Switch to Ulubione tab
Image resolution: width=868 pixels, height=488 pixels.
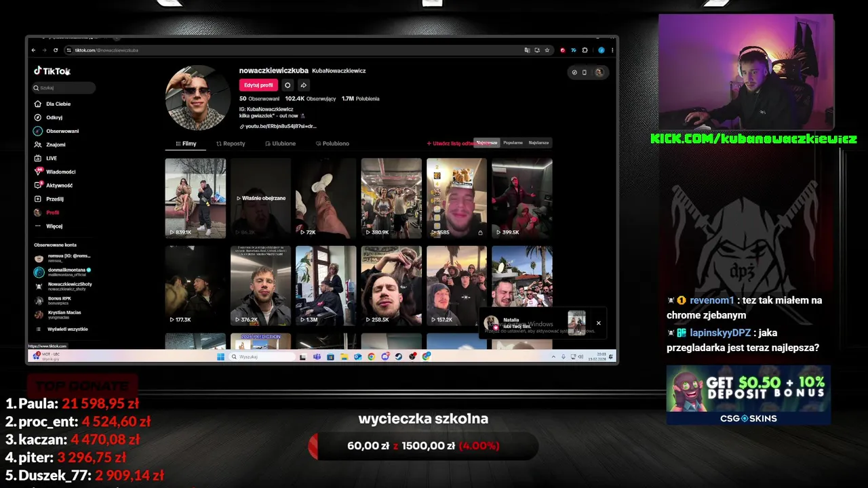coord(280,144)
